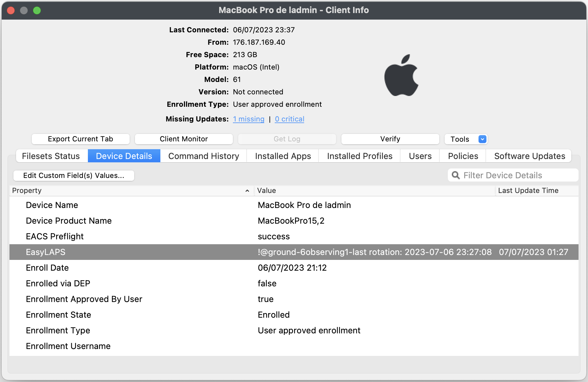Image resolution: width=588 pixels, height=382 pixels.
Task: Click 'MacBook Pro de ladmin' device name value
Action: point(304,205)
